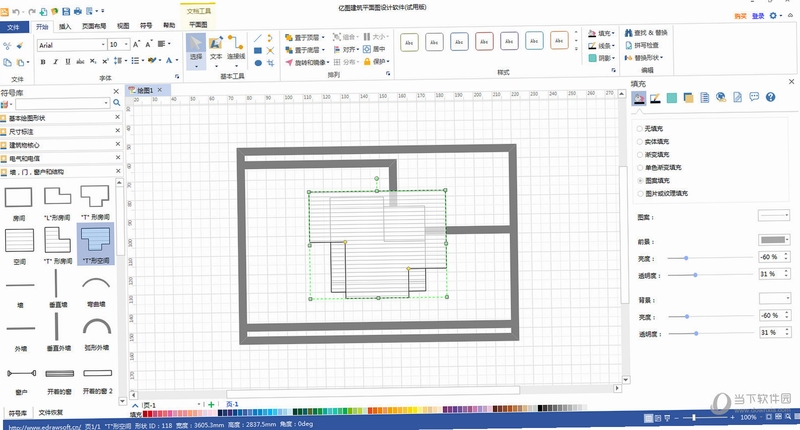
Task: Open the Arial font name dropdown
Action: click(x=103, y=45)
